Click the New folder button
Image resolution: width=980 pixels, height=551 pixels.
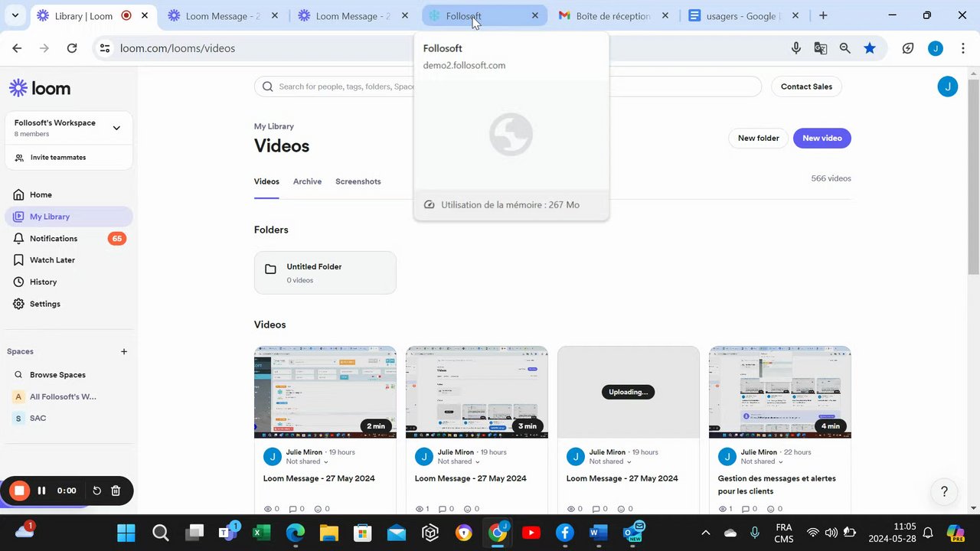pyautogui.click(x=758, y=138)
